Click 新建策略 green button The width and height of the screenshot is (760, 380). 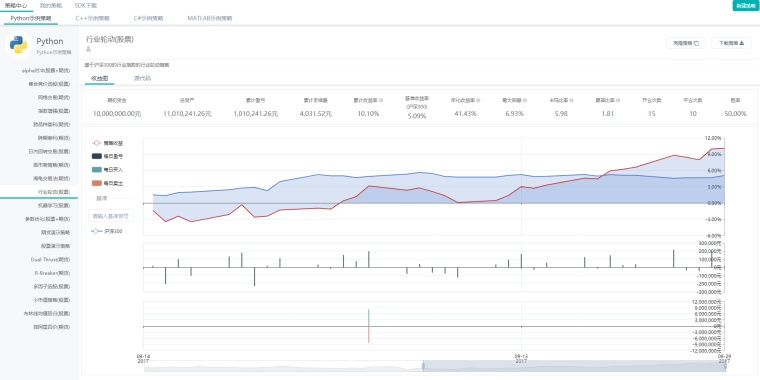coord(745,6)
